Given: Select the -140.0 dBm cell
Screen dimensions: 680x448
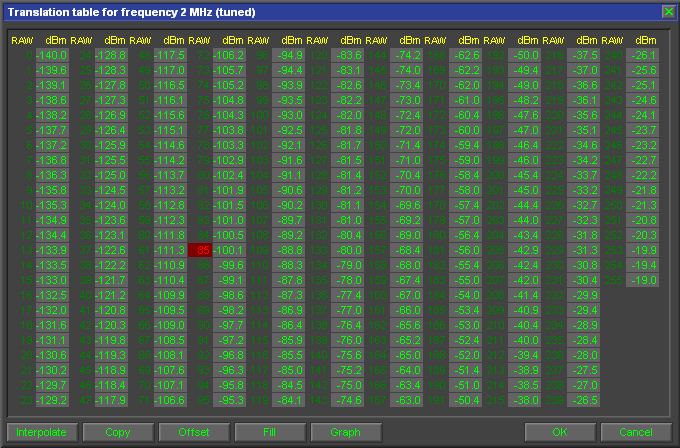Looking at the screenshot, I should (x=51, y=54).
